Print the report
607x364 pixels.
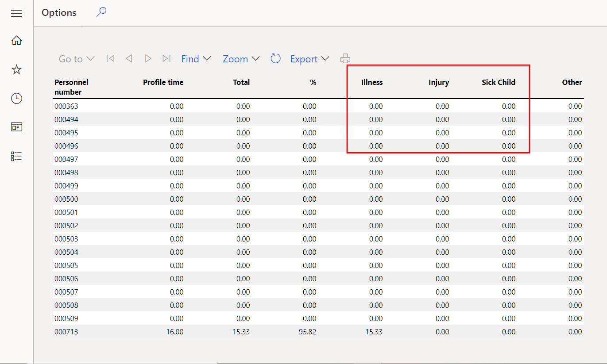345,58
